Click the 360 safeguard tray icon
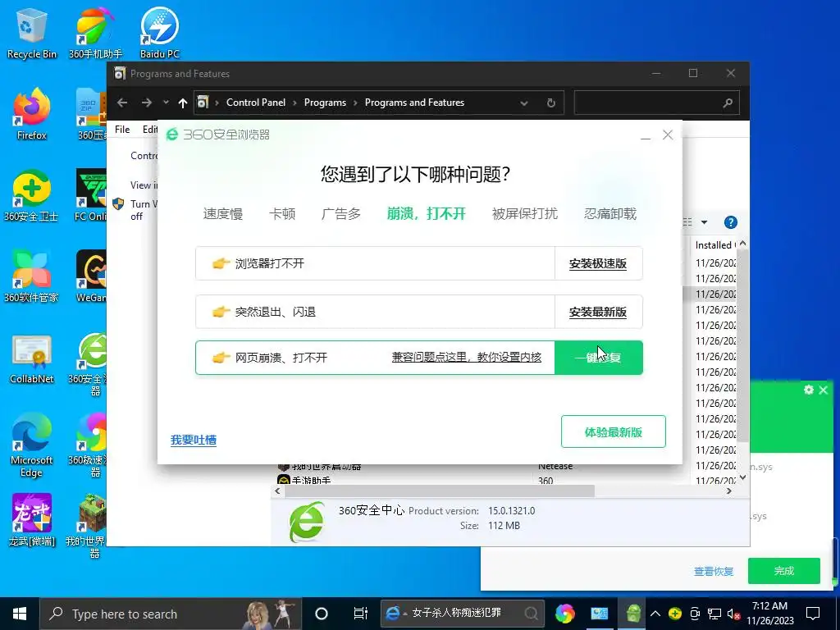The image size is (840, 630). (x=675, y=614)
